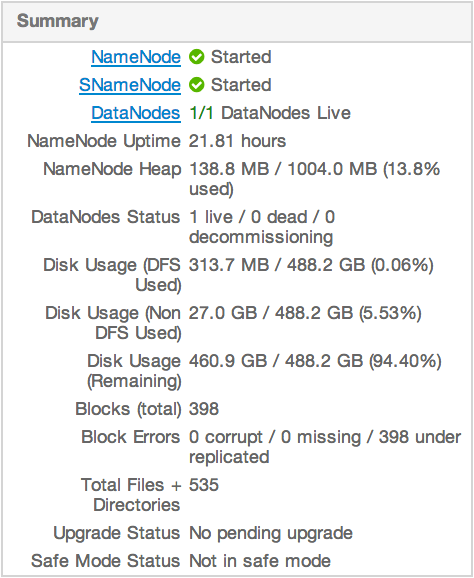This screenshot has height=578, width=474.
Task: Click the NameNode Heap usage value
Action: point(314,179)
